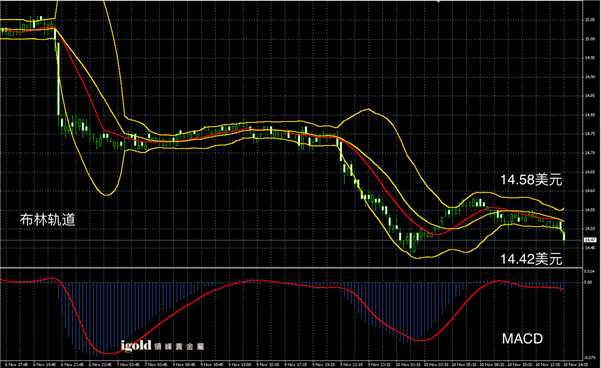Click the 14.75 level on price scale
This screenshot has width=601, height=368.
tap(590, 134)
